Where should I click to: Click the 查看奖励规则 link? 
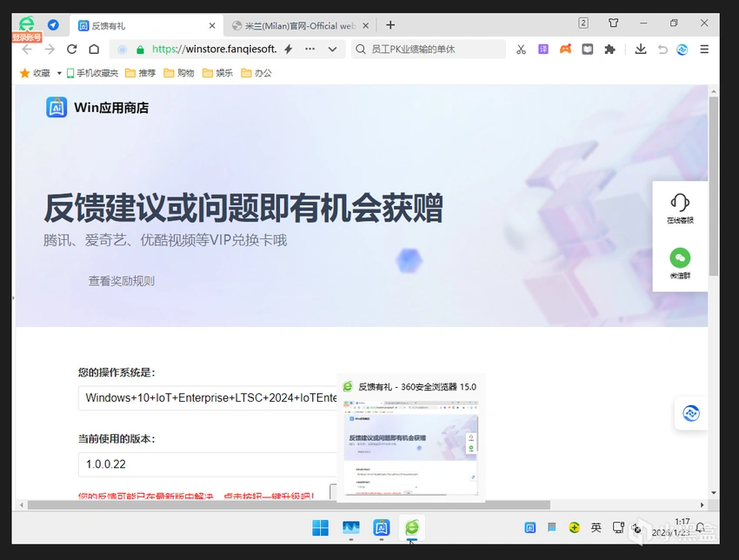[121, 281]
